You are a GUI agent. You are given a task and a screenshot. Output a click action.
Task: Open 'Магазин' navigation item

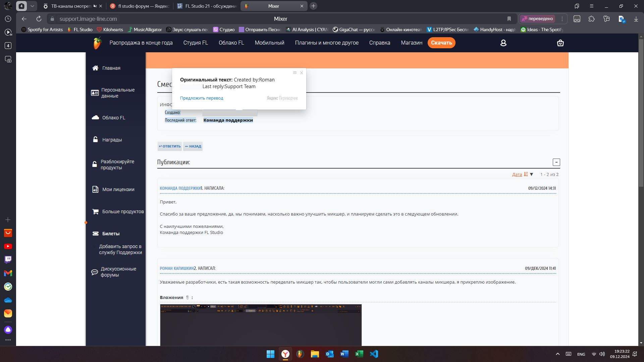coord(412,43)
